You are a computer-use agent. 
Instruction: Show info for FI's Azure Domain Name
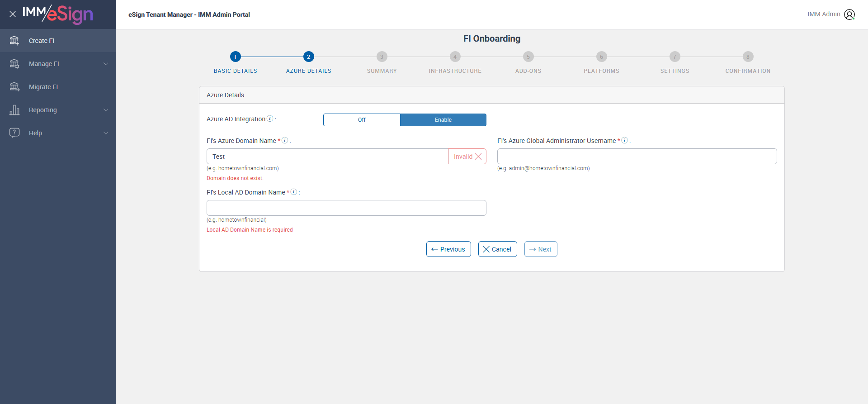point(285,140)
